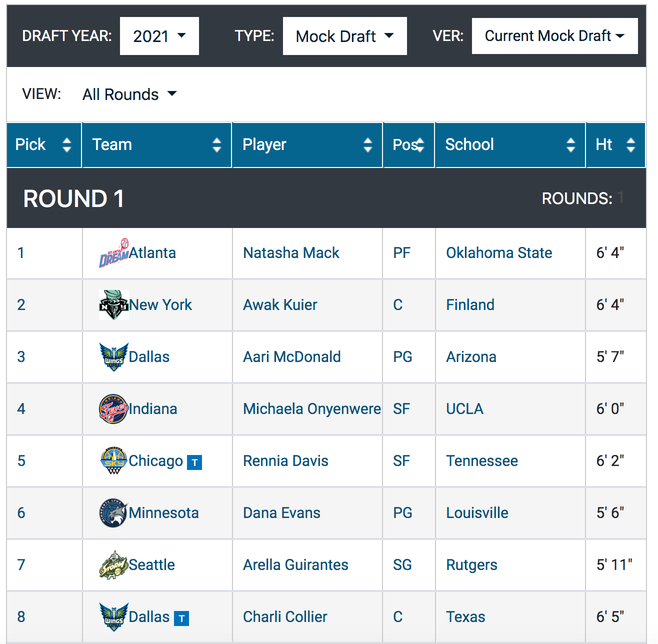This screenshot has height=644, width=658.
Task: Open the All Rounds view dropdown
Action: (129, 94)
